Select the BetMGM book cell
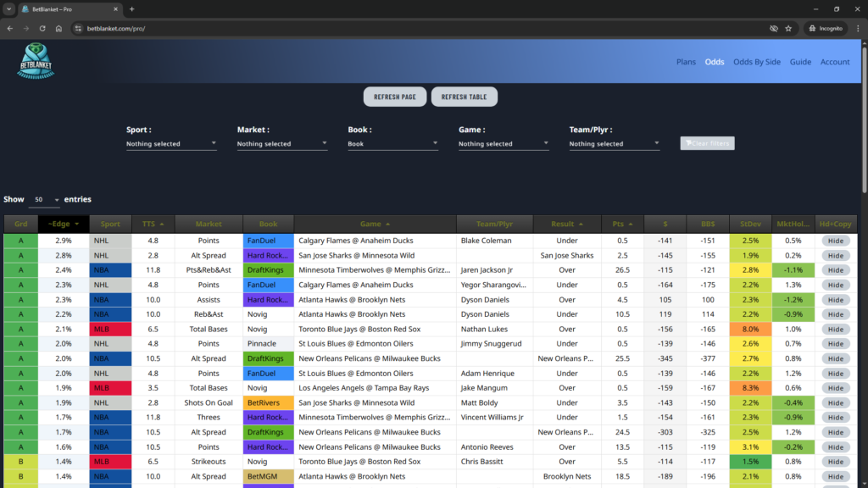This screenshot has width=868, height=488. point(269,476)
